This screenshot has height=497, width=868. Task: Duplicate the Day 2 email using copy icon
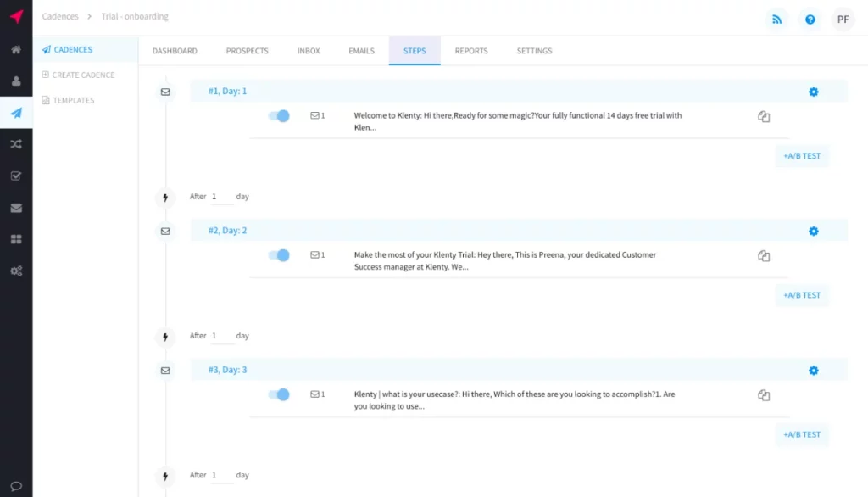[x=764, y=255]
